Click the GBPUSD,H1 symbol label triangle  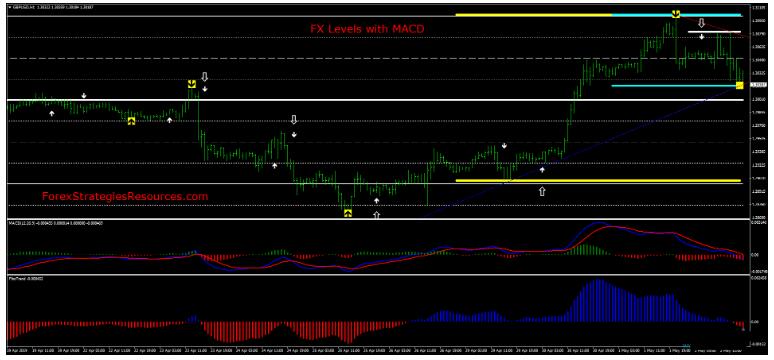point(10,7)
